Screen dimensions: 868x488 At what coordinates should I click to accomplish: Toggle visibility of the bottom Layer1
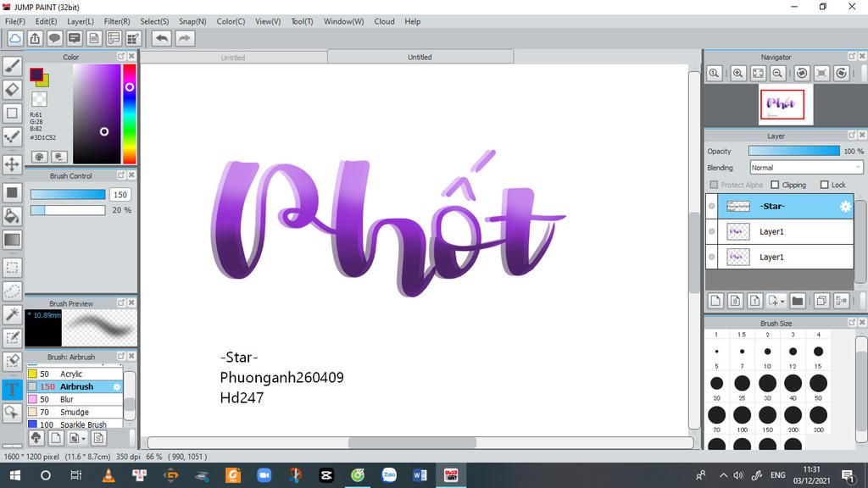click(712, 257)
